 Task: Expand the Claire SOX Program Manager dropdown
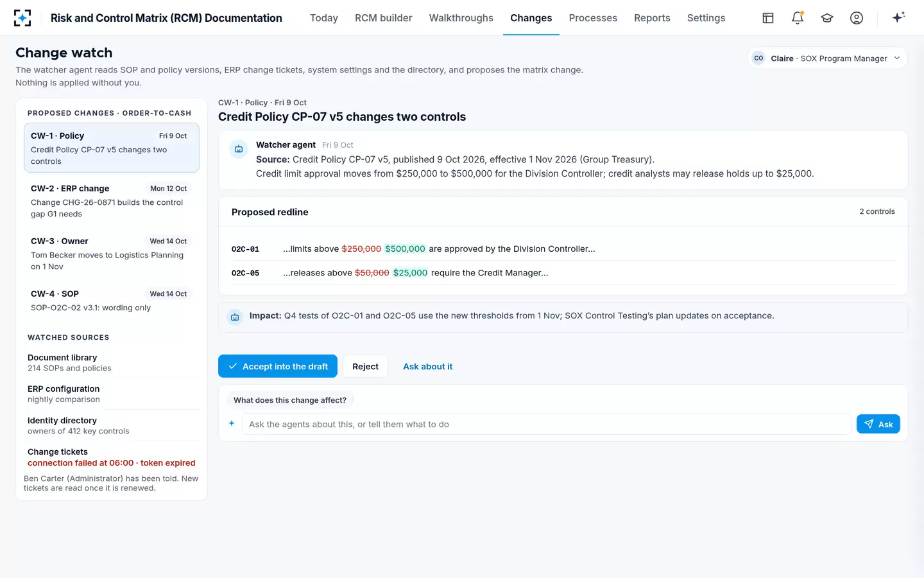(828, 58)
